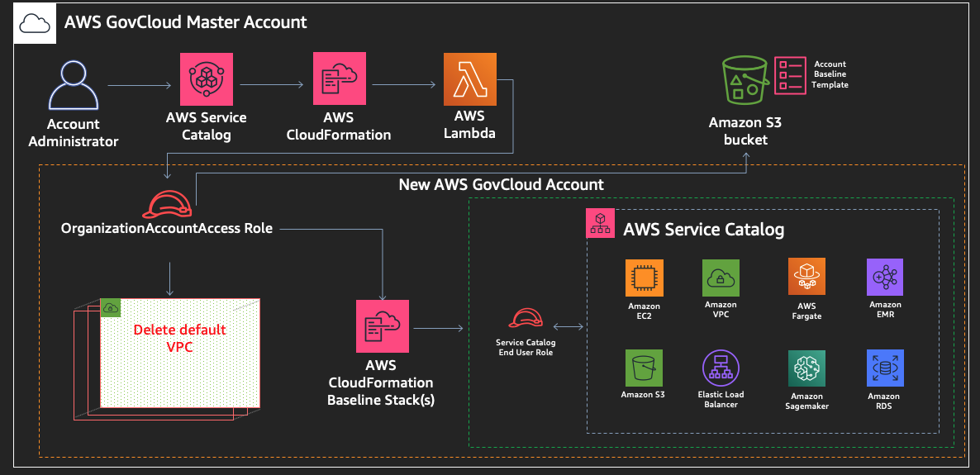Screen dimensions: 980x475
Task: Click the Elastic Load Balancer label
Action: 721,399
